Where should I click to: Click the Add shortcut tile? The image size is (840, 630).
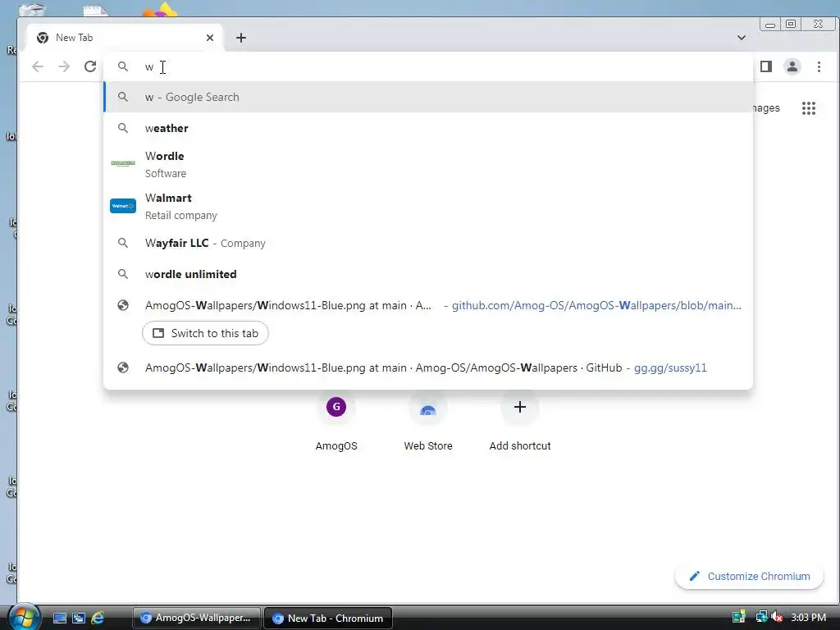pyautogui.click(x=519, y=422)
